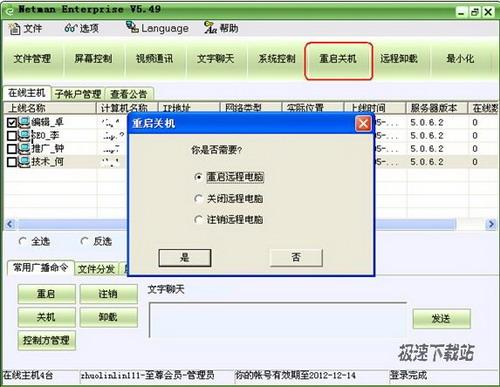The width and height of the screenshot is (500, 387).
Task: Switch to the 查看公告 tab
Action: (x=129, y=94)
